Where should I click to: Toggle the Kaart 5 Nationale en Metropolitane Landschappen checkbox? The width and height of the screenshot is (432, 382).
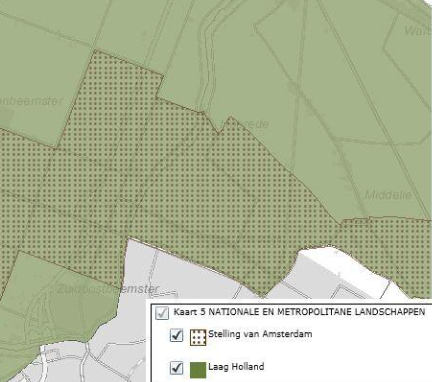click(x=162, y=313)
